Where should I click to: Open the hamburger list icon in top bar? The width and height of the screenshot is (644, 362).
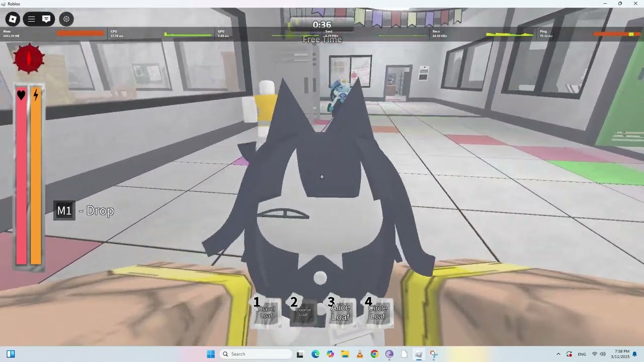[x=31, y=19]
